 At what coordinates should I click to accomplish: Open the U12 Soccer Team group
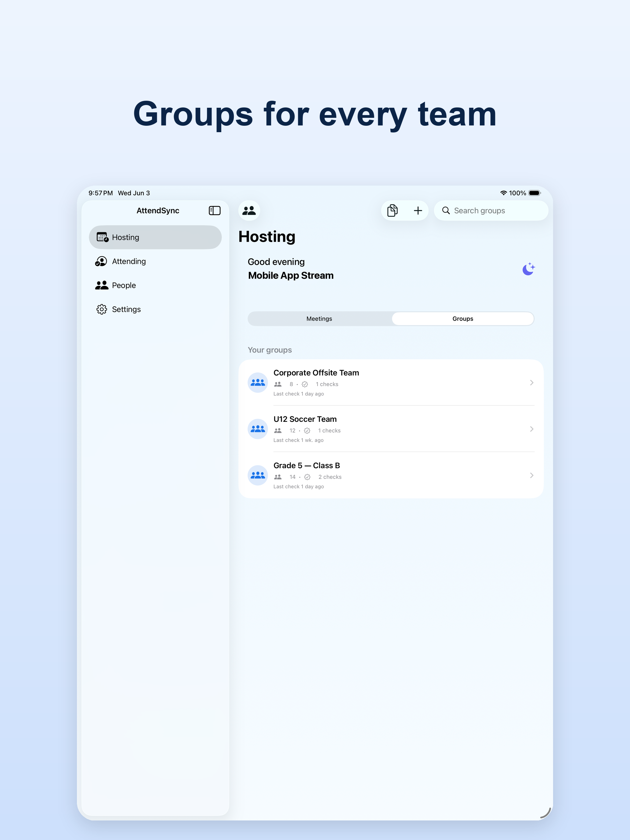point(391,429)
